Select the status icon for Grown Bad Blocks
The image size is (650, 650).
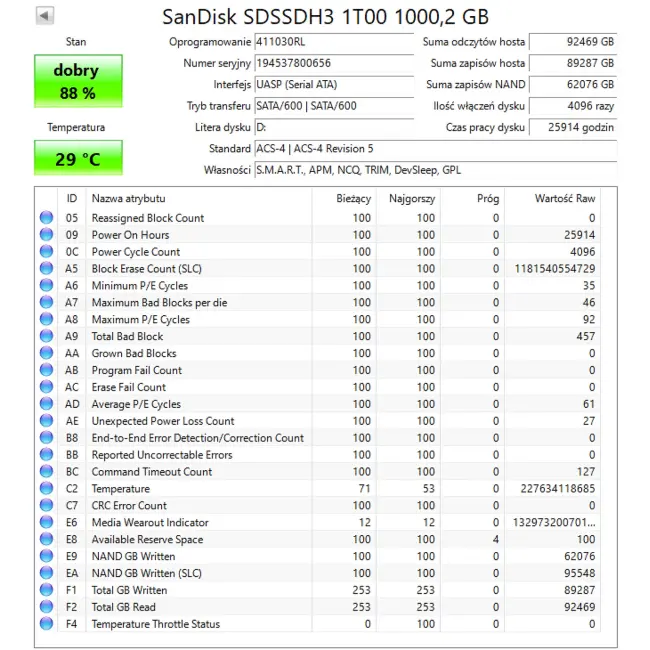46,353
